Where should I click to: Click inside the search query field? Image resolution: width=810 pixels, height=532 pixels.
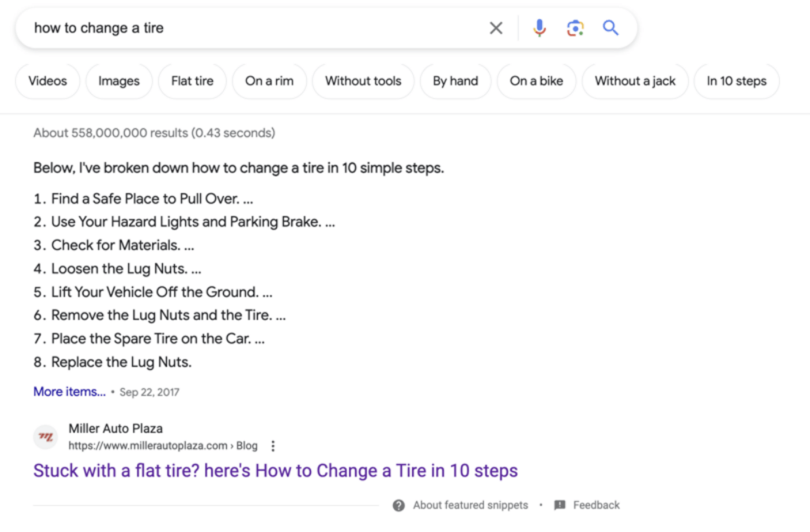coord(237,28)
